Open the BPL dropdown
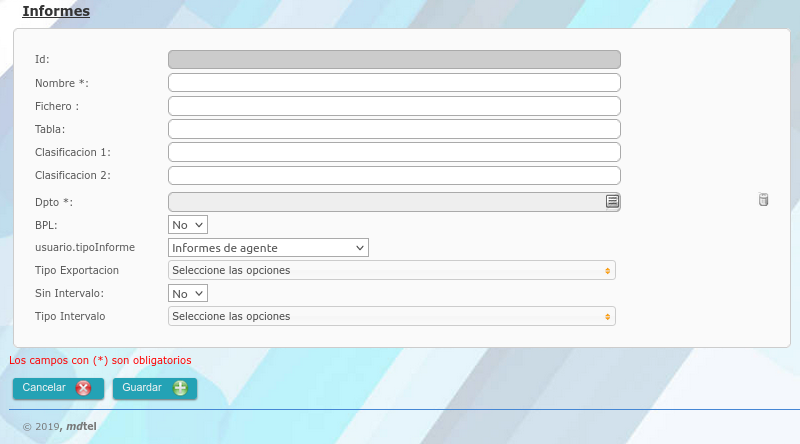Viewport: 800px width, 444px height. 188,225
